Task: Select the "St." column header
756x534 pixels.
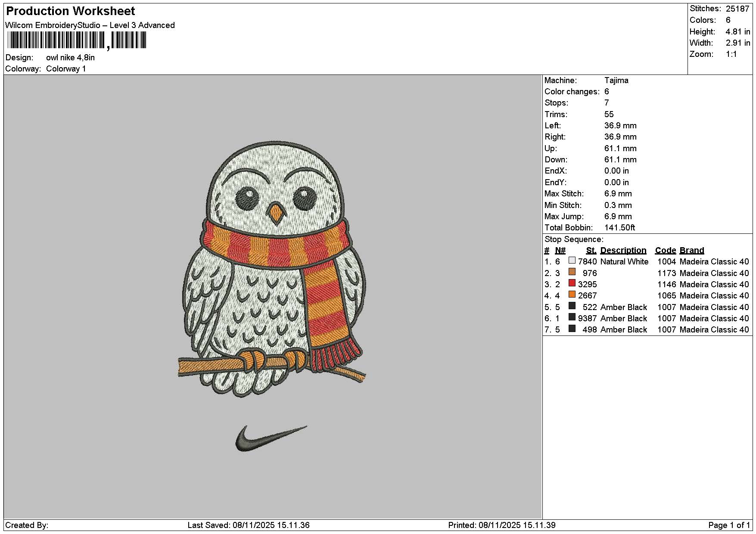Action: [591, 251]
